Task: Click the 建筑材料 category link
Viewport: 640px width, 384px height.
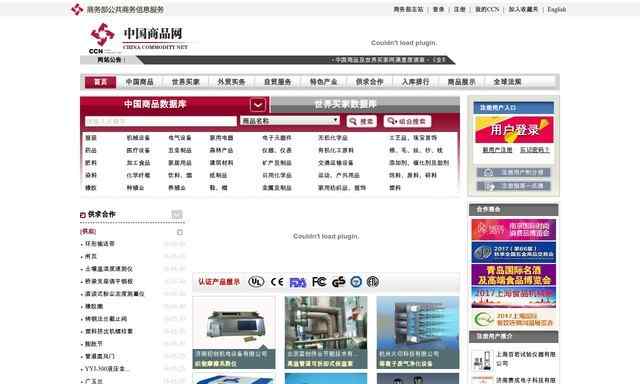Action: pos(222,163)
